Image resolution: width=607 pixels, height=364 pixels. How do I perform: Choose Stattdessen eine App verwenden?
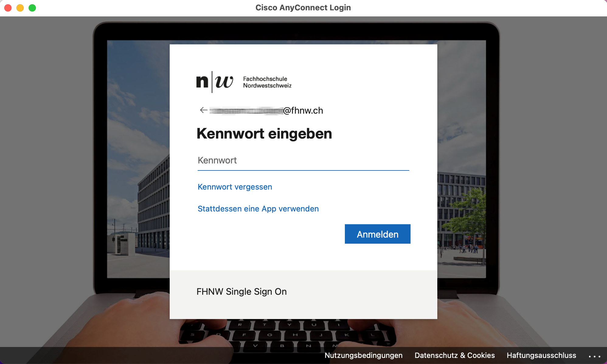pyautogui.click(x=258, y=209)
